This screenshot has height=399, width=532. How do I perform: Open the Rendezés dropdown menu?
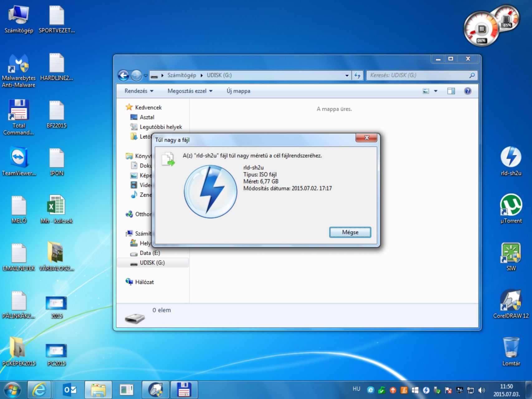tap(139, 91)
